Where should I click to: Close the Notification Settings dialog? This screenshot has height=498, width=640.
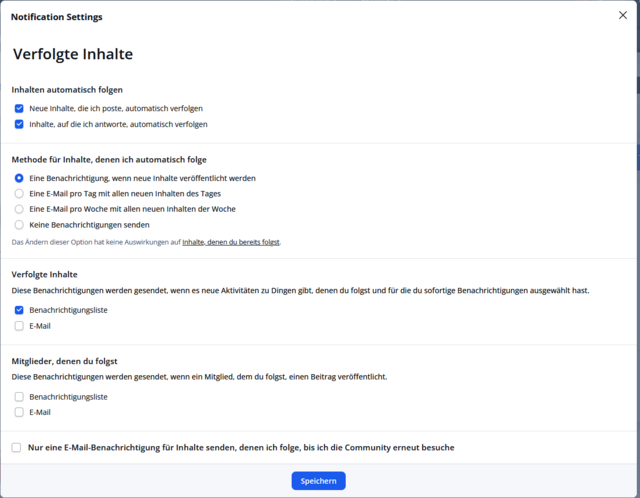coord(623,16)
